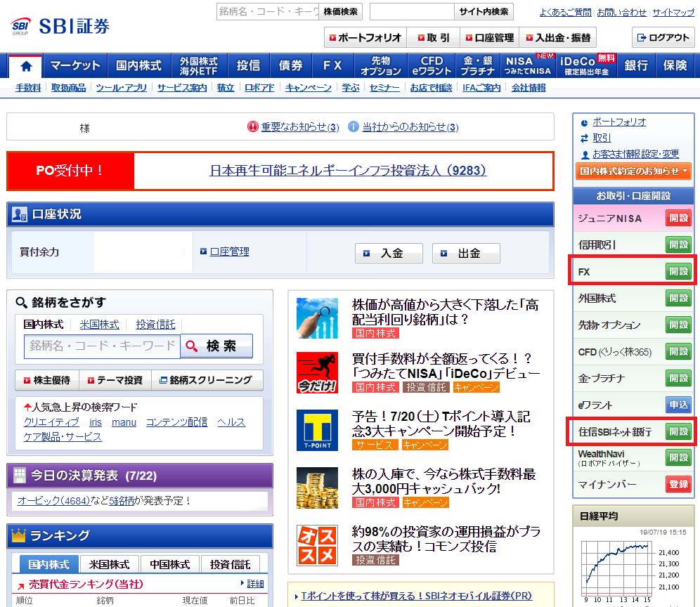Open the クリエイティブ search word link
The width and height of the screenshot is (700, 607).
(51, 422)
